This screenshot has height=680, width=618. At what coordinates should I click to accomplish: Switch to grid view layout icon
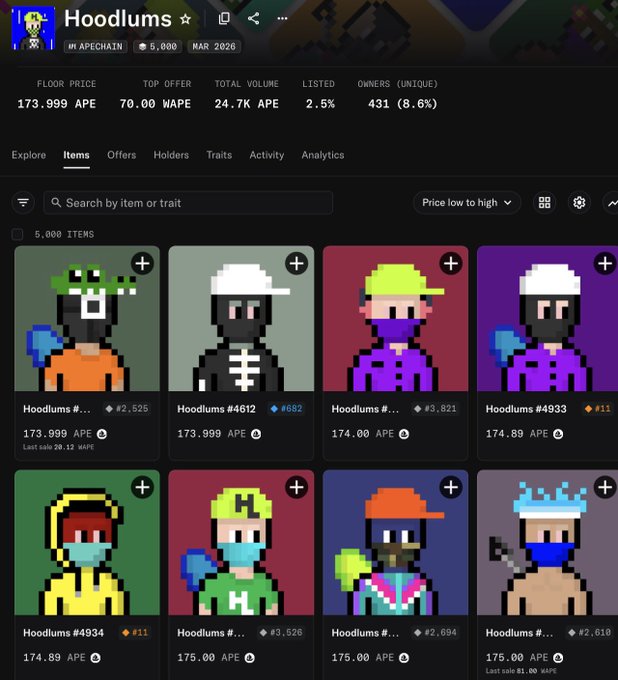point(544,203)
